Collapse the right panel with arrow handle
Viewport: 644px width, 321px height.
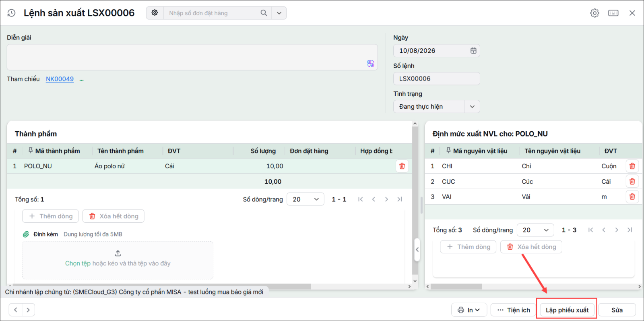(417, 250)
